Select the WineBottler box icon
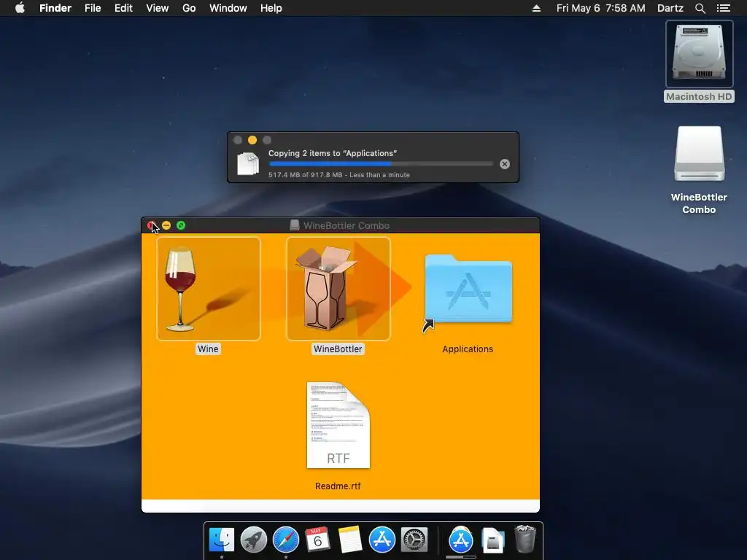 [x=338, y=289]
